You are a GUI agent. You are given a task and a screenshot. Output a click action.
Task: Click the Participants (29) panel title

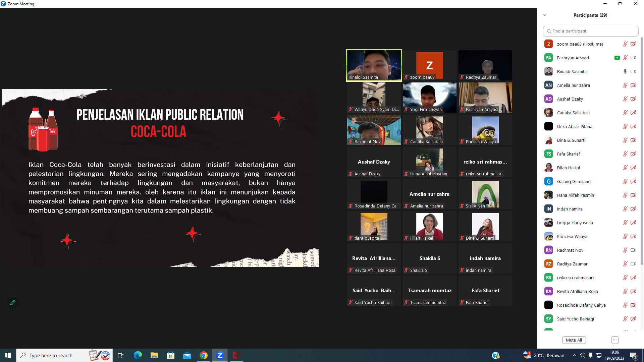pos(590,15)
